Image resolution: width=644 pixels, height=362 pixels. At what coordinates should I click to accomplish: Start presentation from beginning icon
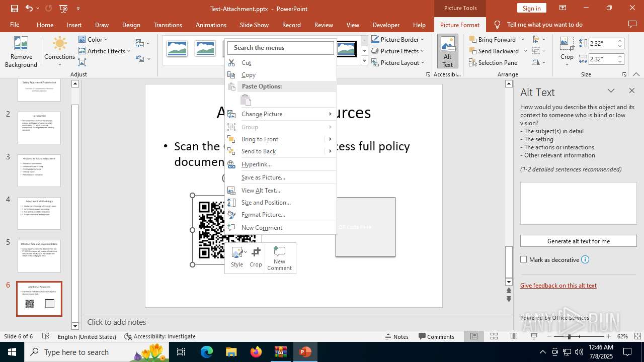pos(63,9)
